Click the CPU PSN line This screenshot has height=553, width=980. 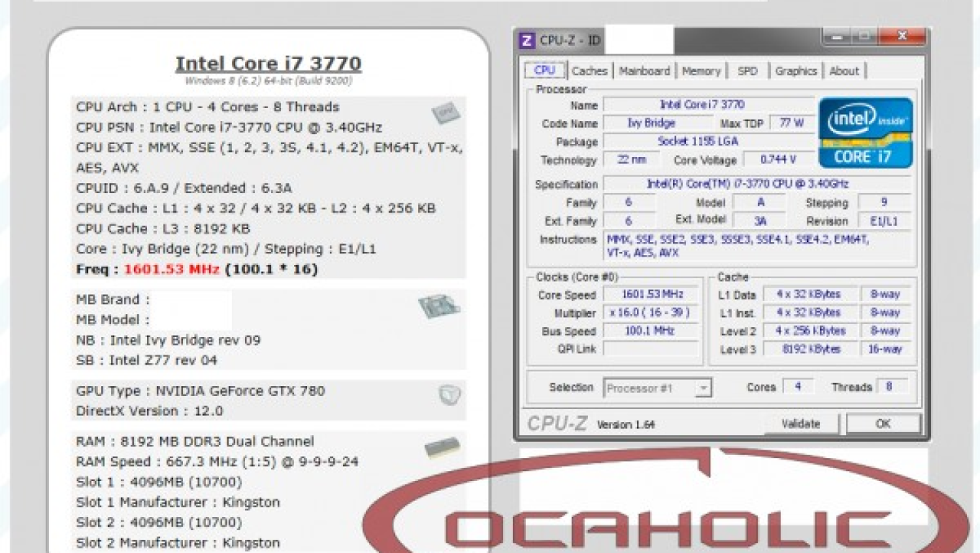point(229,128)
